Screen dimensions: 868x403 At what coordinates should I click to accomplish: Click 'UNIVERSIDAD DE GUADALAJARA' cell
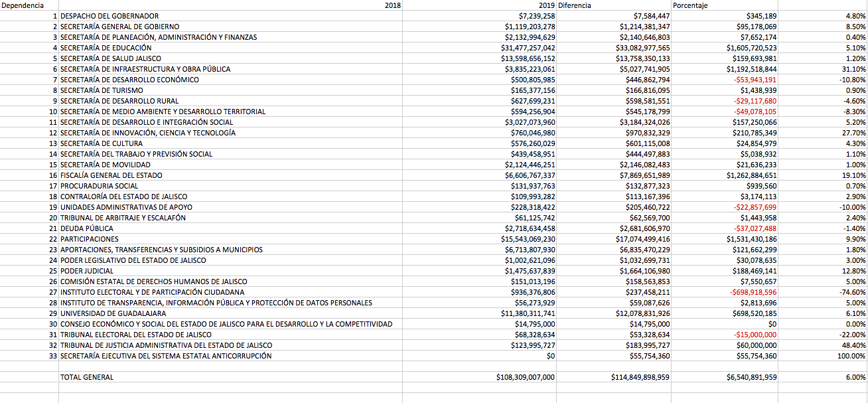click(x=230, y=313)
